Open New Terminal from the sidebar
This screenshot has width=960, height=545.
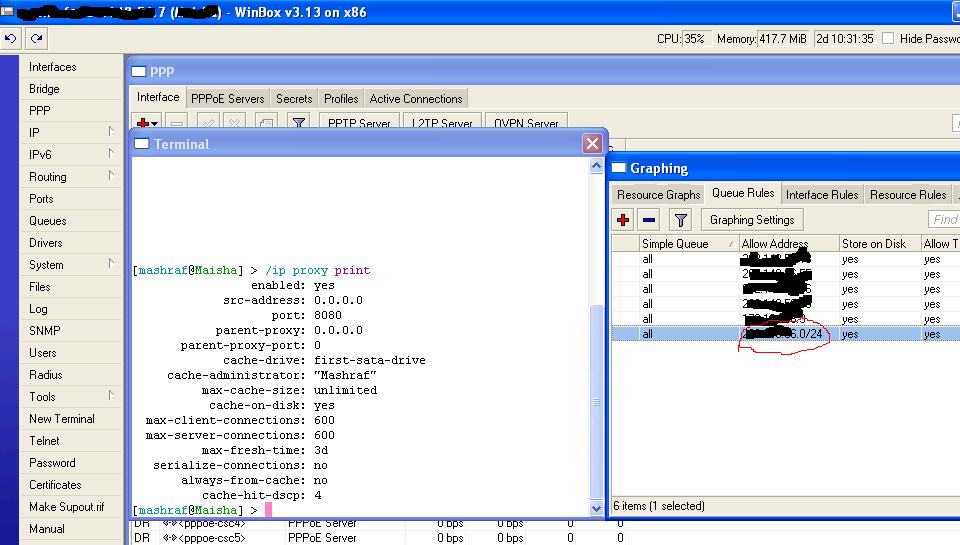coord(62,419)
